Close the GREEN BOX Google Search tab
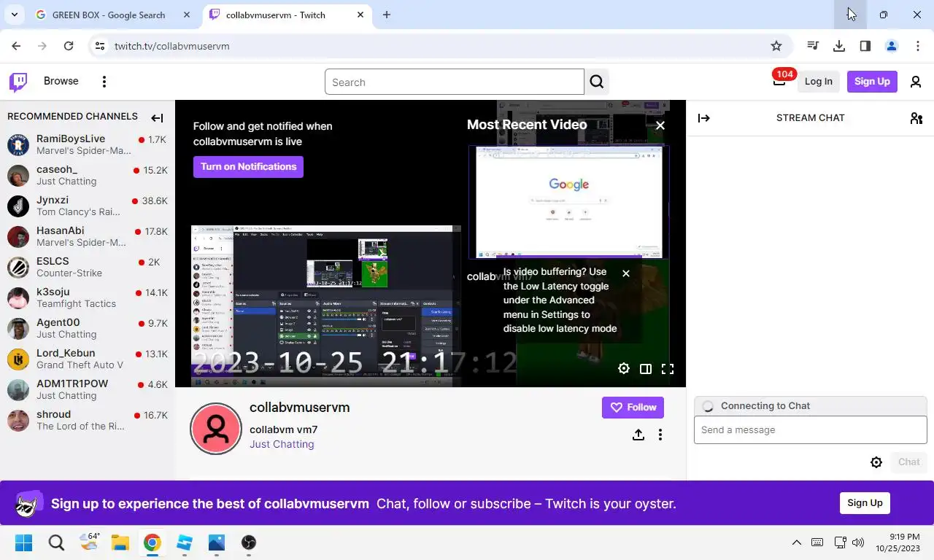 pos(187,15)
